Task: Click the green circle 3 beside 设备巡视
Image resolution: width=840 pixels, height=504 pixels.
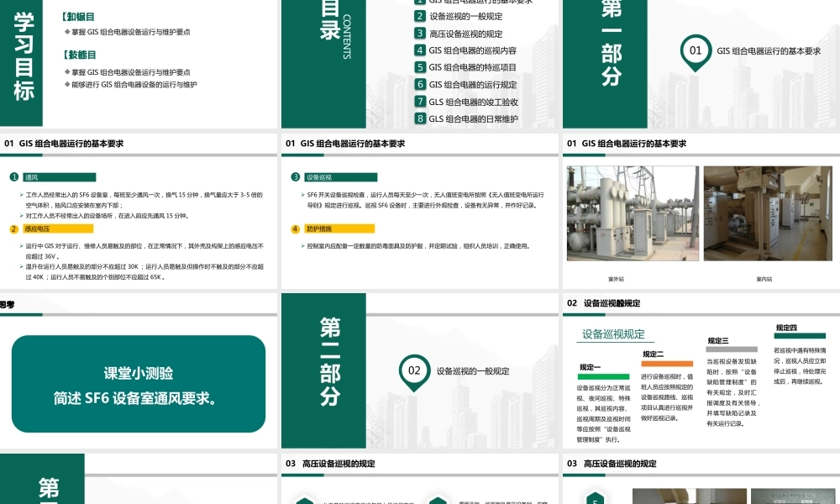Action: pos(295,176)
